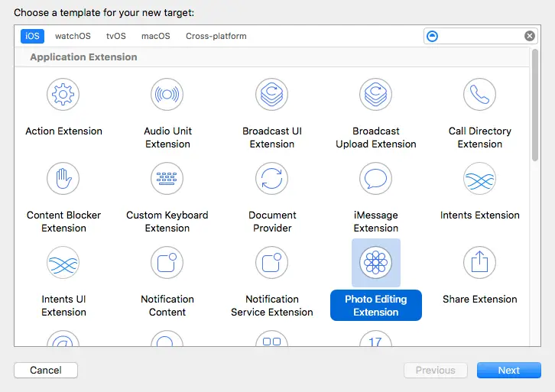Choose the Audio Unit Extension template icon
The width and height of the screenshot is (555, 392).
point(167,95)
